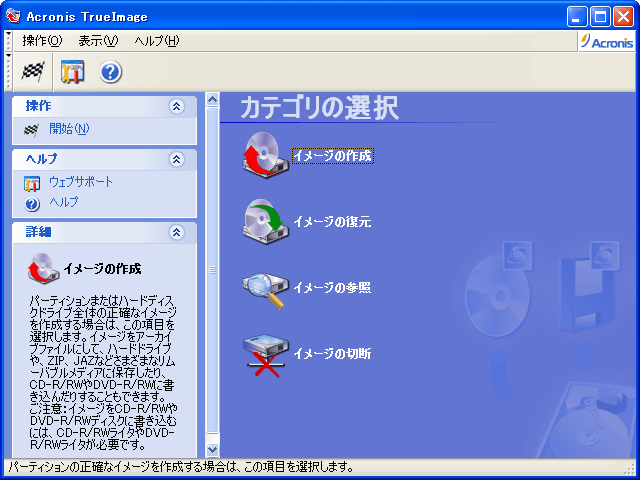640x480 pixels.
Task: Click the magnifier drive icon for イメージの参照
Action: [x=265, y=289]
